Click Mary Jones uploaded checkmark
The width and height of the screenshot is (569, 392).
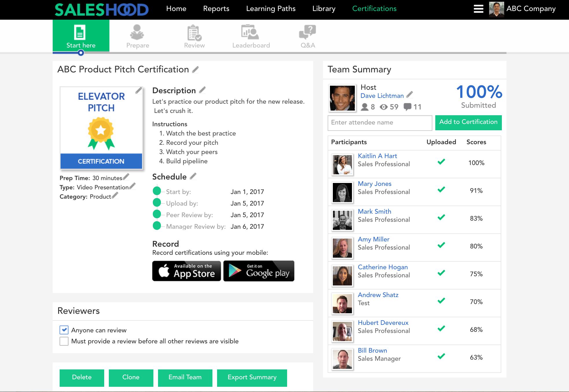point(441,190)
